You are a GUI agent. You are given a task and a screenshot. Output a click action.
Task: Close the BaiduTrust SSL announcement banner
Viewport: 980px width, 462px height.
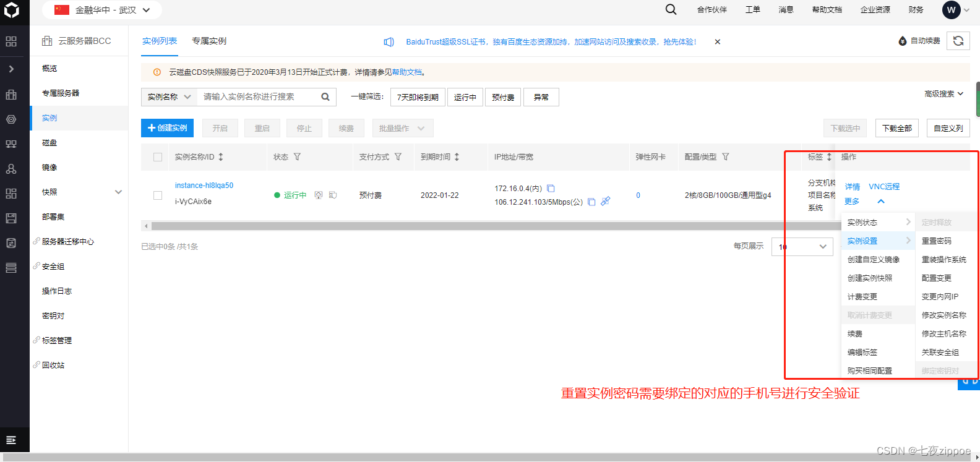pyautogui.click(x=718, y=42)
